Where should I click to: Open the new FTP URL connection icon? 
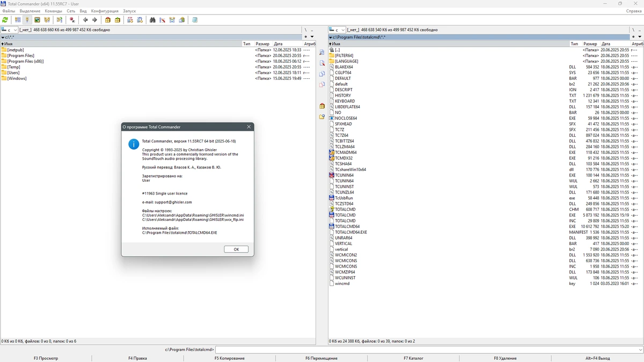[140, 20]
